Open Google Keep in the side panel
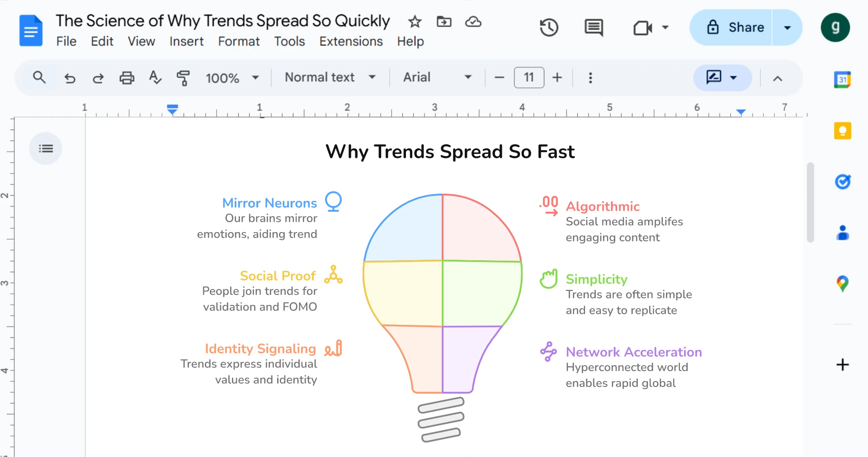868x457 pixels. (x=842, y=131)
